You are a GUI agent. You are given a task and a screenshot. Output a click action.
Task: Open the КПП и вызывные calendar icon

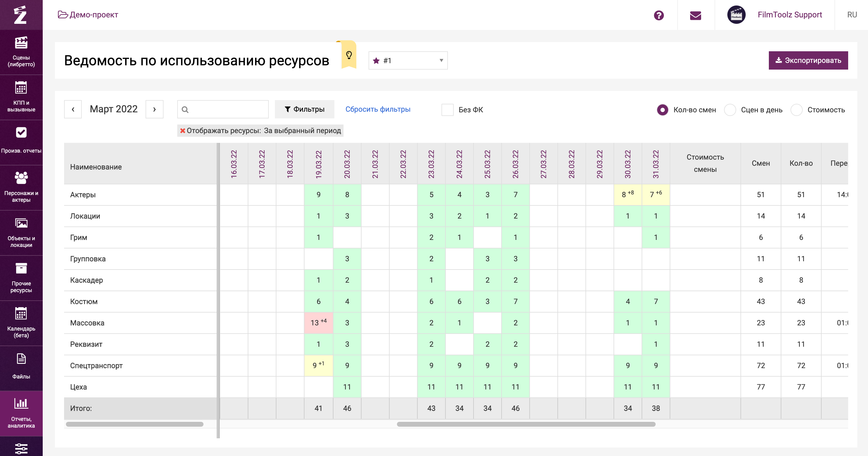coord(21,88)
